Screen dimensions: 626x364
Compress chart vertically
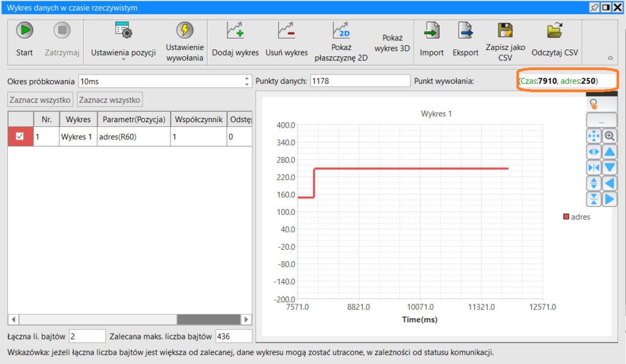pyautogui.click(x=594, y=199)
